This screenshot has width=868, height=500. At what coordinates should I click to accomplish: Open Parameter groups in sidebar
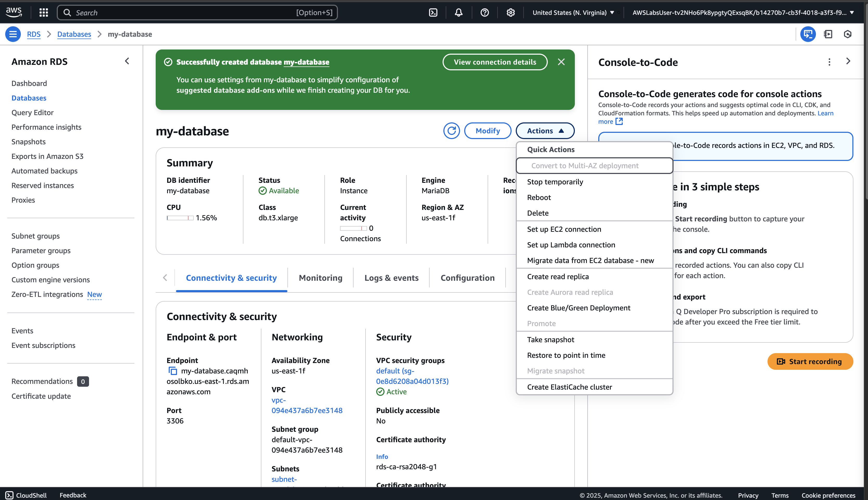[x=41, y=251]
